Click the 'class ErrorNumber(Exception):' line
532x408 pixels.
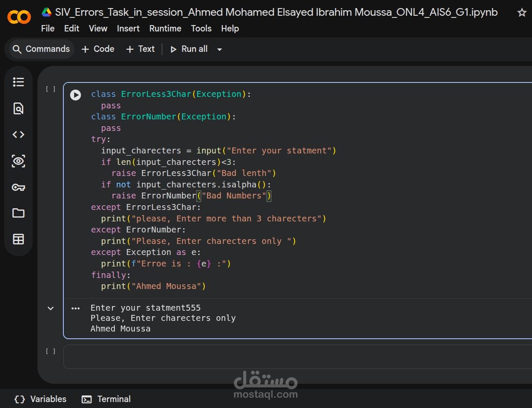[x=163, y=116]
